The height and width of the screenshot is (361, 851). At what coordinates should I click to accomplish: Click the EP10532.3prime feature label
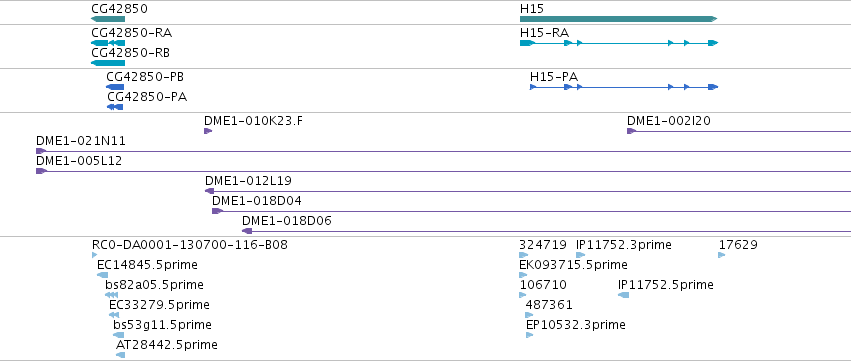point(576,325)
